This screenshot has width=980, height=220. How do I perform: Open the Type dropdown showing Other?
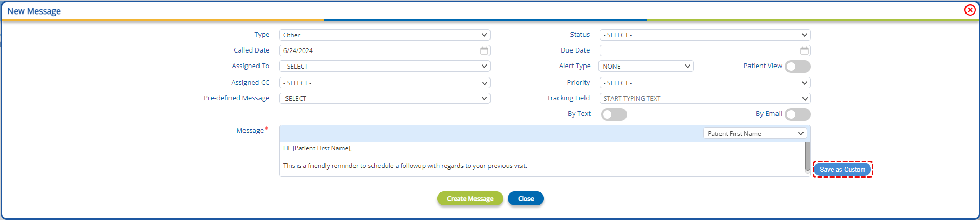pos(385,35)
